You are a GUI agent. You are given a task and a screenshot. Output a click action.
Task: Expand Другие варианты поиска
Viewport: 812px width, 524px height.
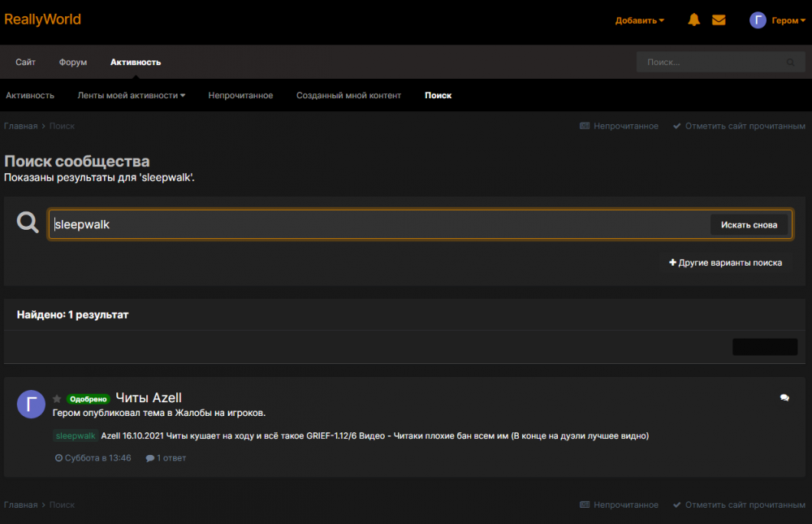725,262
